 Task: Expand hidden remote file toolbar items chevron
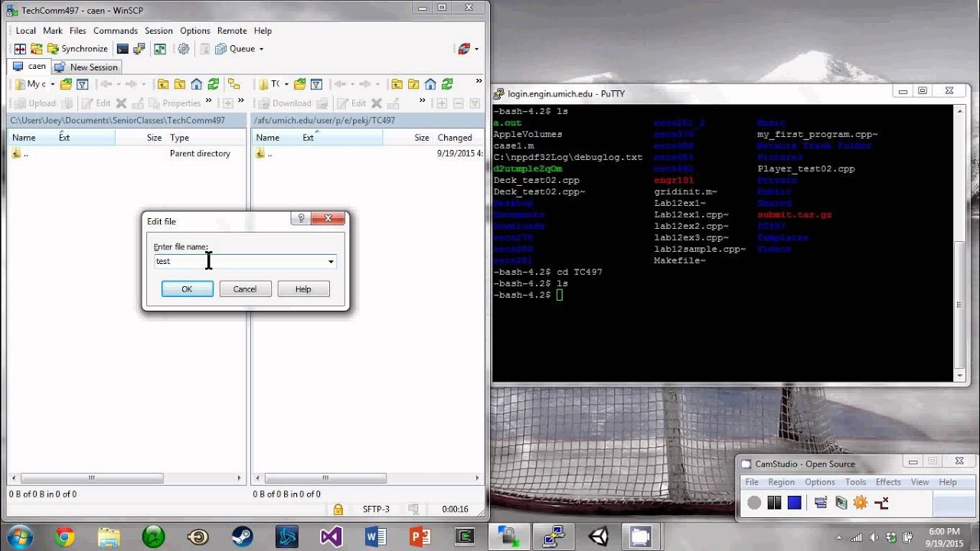point(422,100)
